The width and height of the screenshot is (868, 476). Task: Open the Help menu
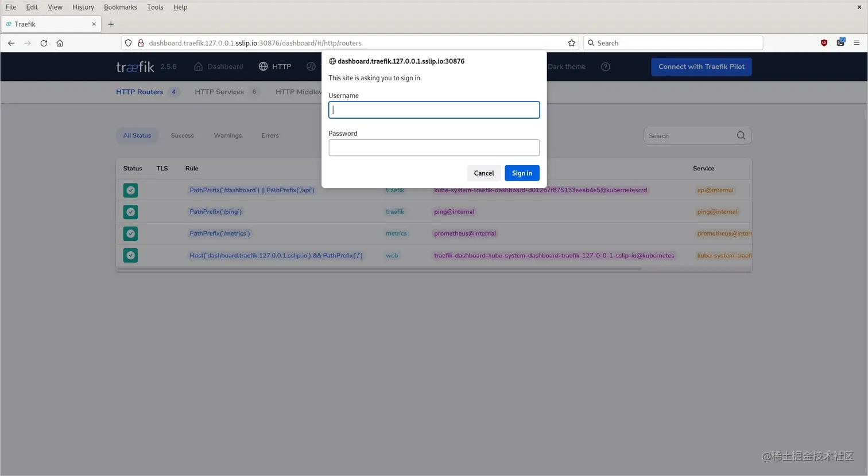(x=180, y=7)
